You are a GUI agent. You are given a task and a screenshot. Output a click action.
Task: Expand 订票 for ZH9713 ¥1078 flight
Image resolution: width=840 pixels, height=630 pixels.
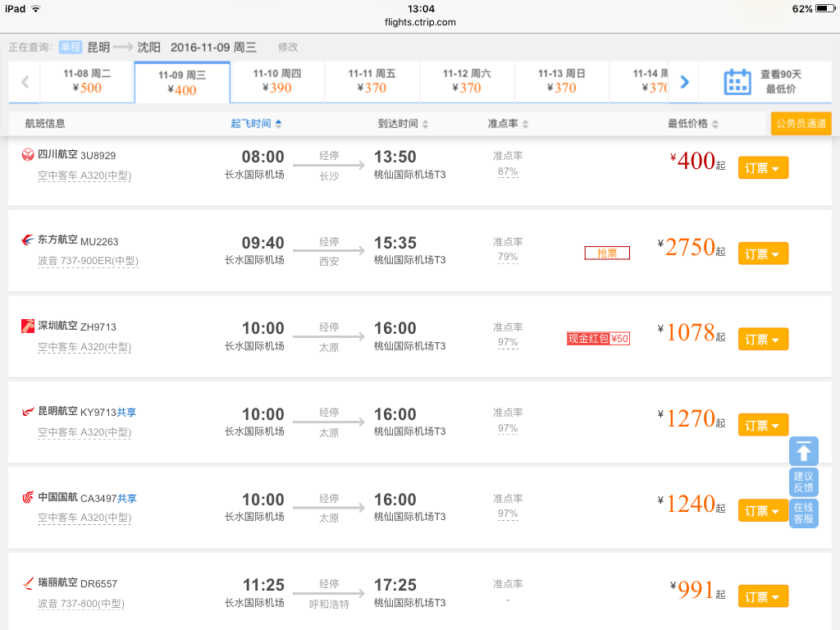coord(763,339)
